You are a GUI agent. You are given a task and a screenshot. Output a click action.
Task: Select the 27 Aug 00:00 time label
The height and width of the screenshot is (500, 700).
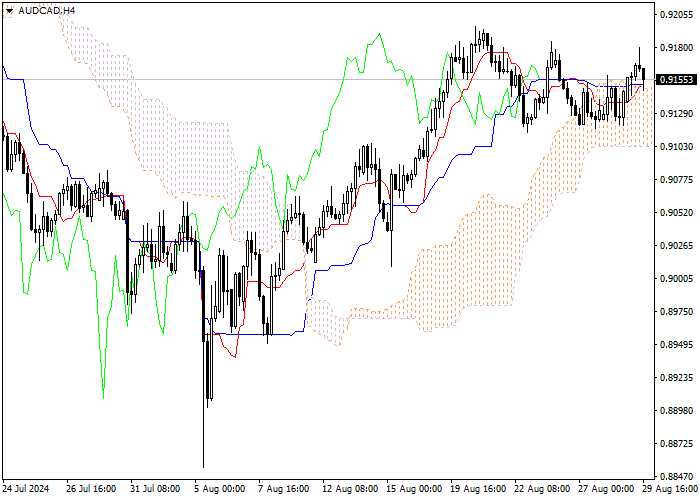(x=605, y=489)
